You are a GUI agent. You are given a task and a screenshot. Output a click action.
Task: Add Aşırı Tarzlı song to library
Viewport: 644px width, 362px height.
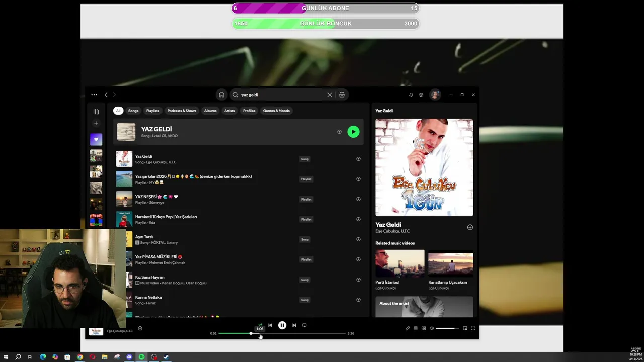point(358,239)
